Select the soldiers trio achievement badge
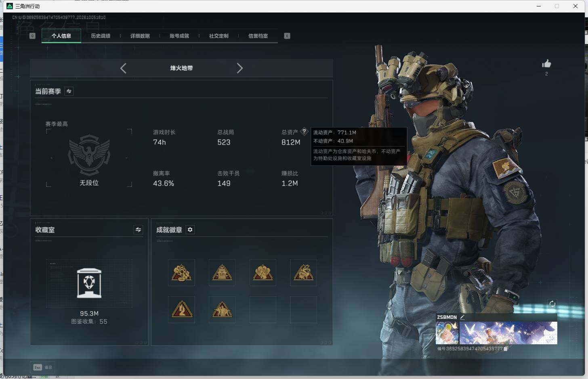 [222, 310]
